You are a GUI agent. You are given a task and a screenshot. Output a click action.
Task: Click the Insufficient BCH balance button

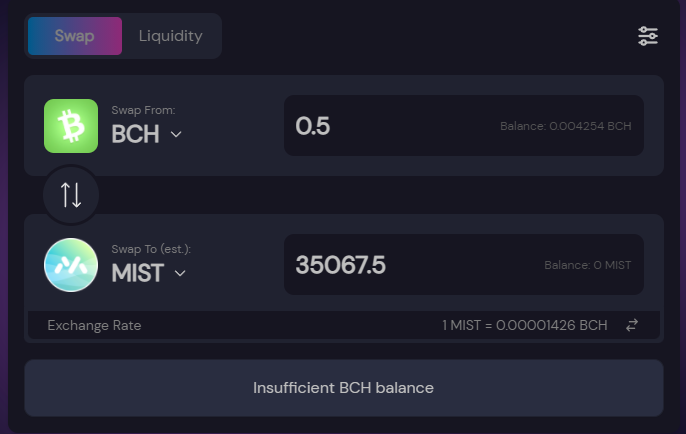(x=344, y=388)
